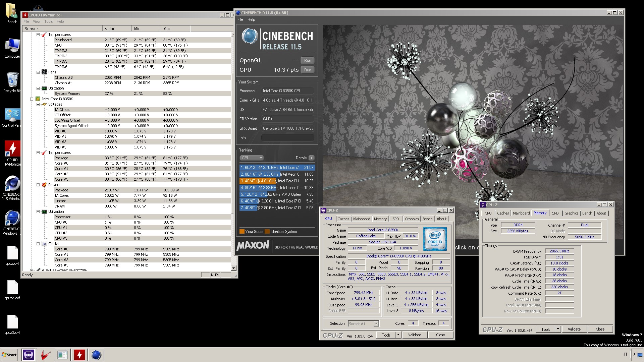Collapse the mainboard Temperatures node
This screenshot has width=644, height=362.
click(x=38, y=35)
